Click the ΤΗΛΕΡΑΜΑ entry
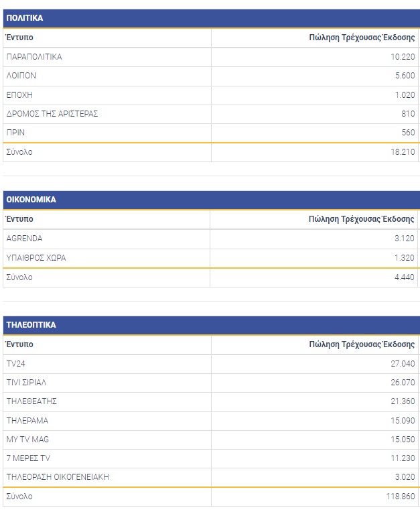The height and width of the screenshot is (520, 420). pos(27,421)
